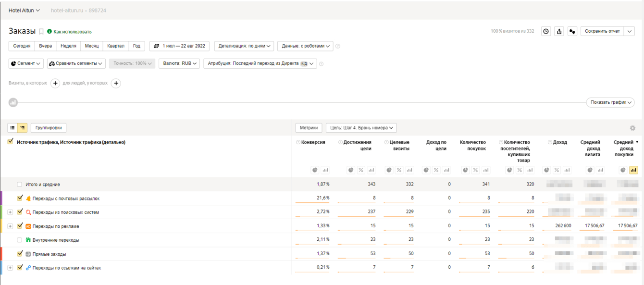Screen dimensions: 644x285
Task: Click the date range '1 июл — 22 авг 2022'
Action: coord(180,46)
